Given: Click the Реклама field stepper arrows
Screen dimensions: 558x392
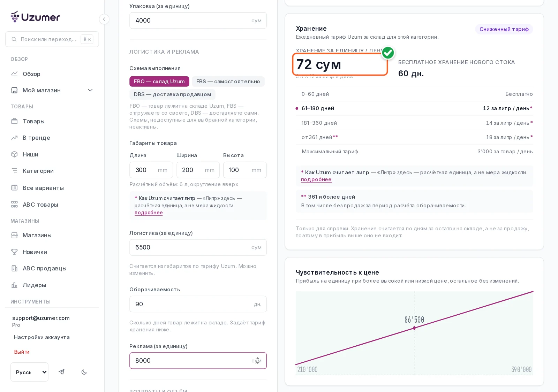Looking at the screenshot, I should point(258,361).
